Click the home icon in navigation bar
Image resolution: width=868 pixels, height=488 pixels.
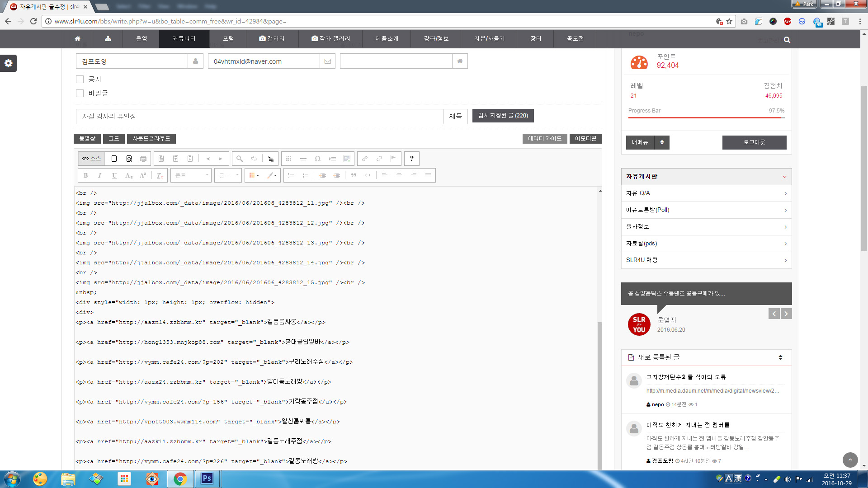click(77, 39)
